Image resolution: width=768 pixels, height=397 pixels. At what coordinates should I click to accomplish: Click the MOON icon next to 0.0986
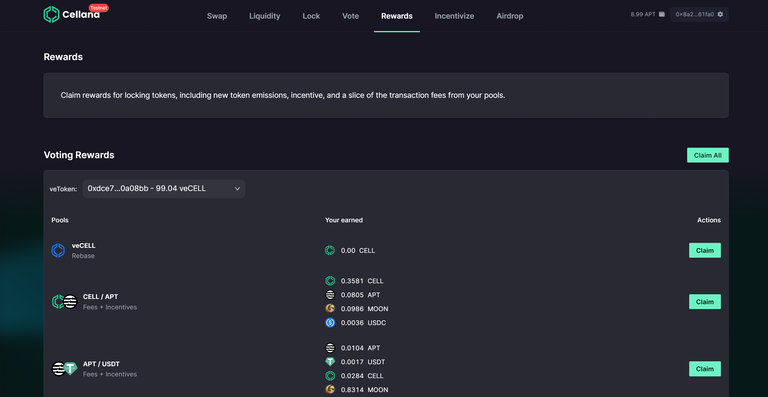[330, 309]
